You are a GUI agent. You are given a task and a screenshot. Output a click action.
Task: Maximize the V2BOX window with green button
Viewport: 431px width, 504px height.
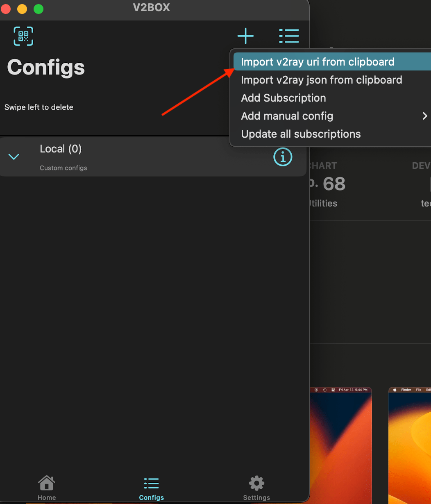(x=39, y=9)
